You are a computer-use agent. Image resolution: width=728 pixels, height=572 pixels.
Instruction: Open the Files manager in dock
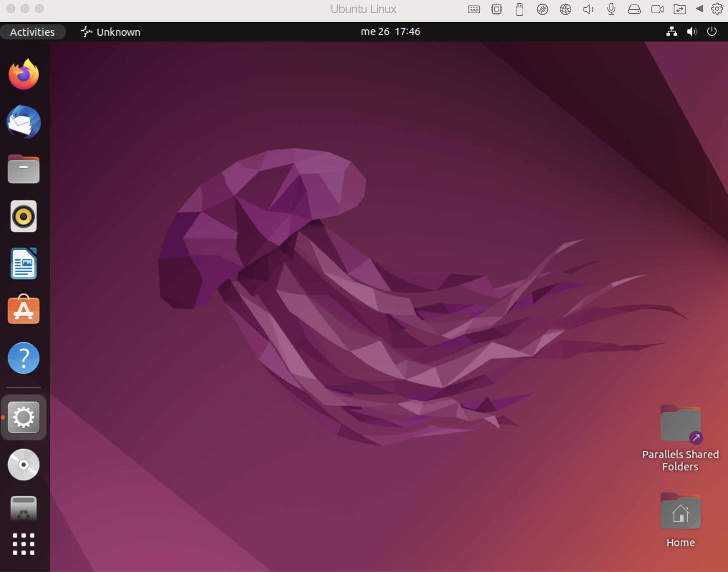pyautogui.click(x=24, y=169)
